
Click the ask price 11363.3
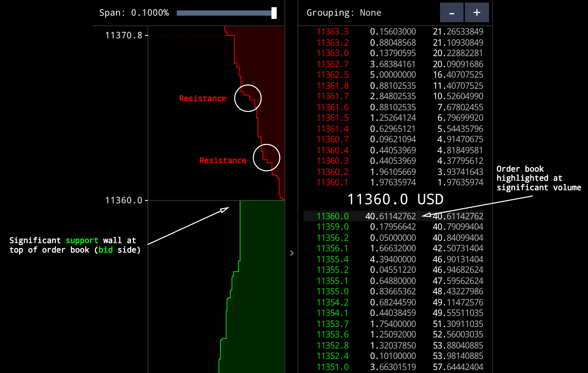tap(333, 32)
